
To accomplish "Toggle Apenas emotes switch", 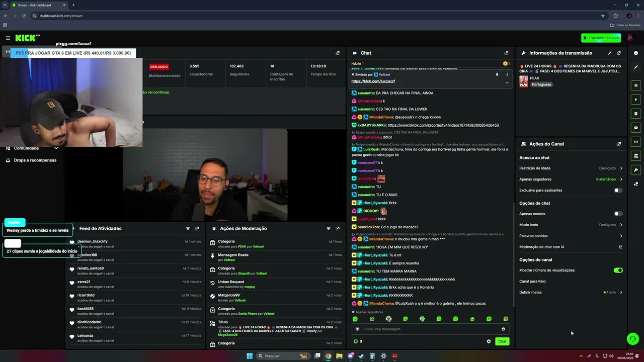I will coord(618,214).
